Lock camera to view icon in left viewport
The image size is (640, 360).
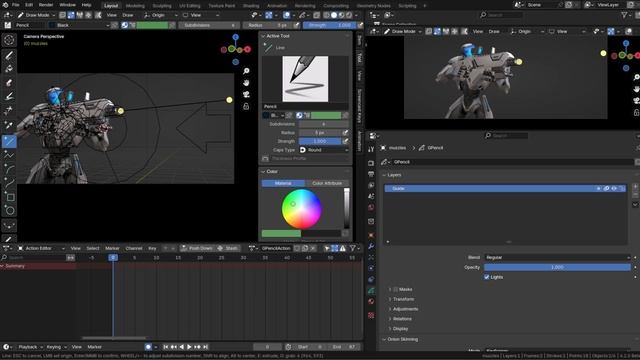pyautogui.click(x=246, y=107)
